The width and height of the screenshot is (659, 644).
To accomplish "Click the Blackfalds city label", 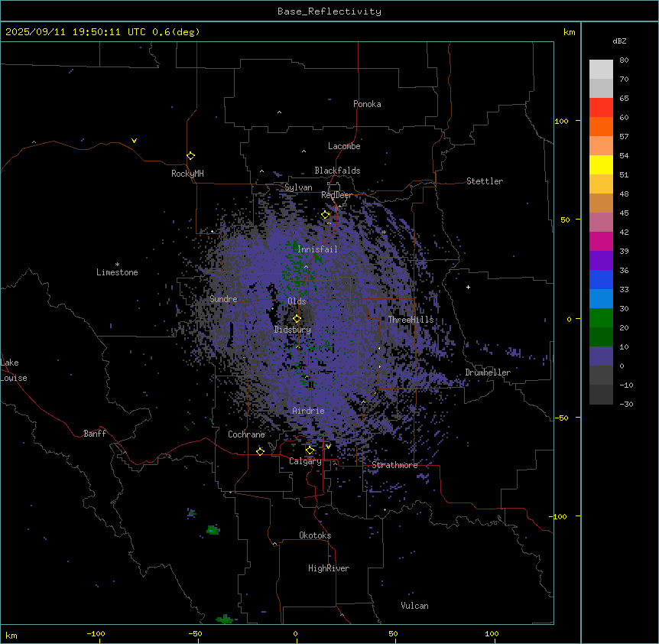I will click(337, 171).
